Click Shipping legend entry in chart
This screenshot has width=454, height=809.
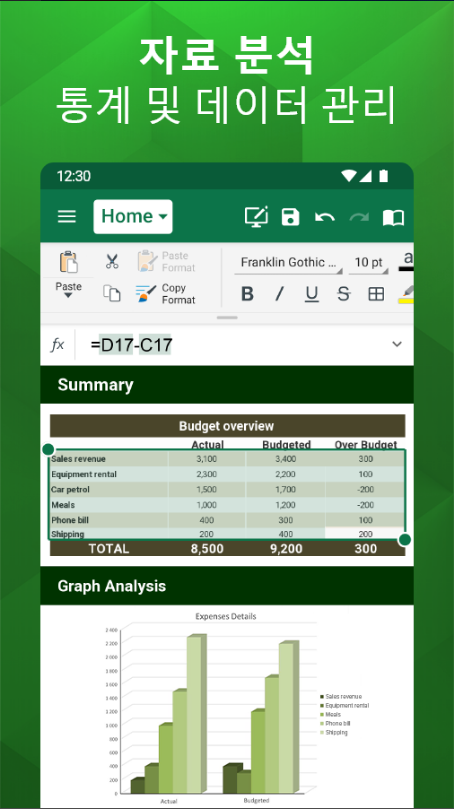coord(334,733)
